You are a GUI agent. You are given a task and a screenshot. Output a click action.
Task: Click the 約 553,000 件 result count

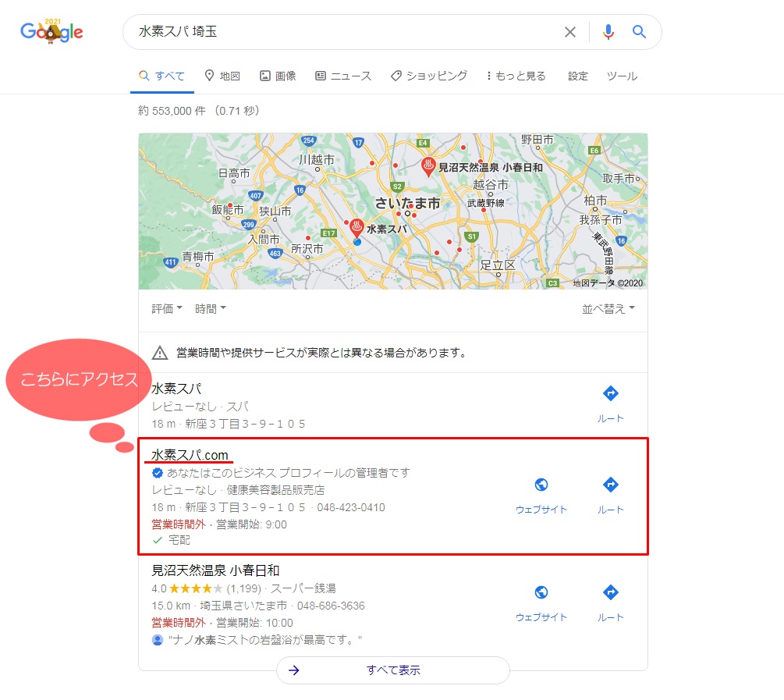coord(172,111)
